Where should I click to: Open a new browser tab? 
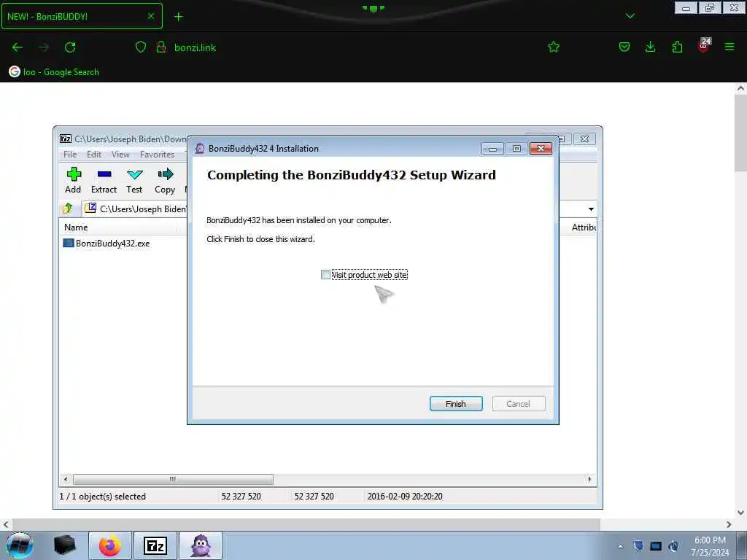[178, 17]
